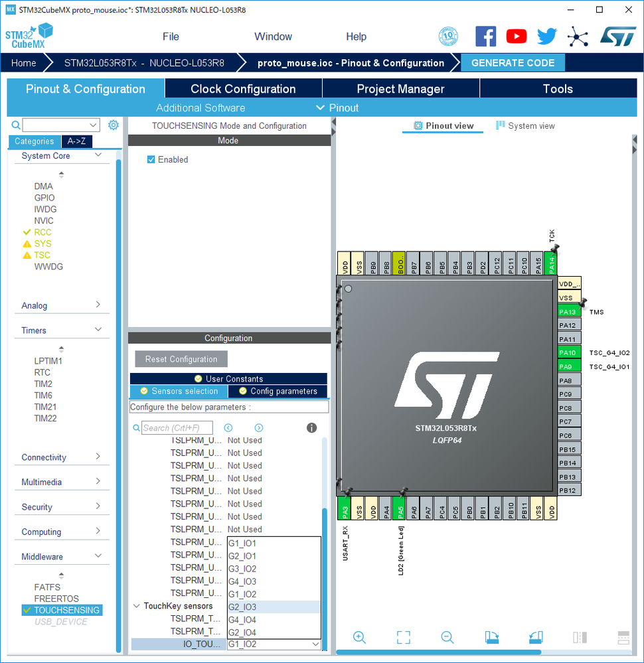Screen dimensions: 644x663
Task: Select TIM2 under Timers
Action: click(43, 384)
